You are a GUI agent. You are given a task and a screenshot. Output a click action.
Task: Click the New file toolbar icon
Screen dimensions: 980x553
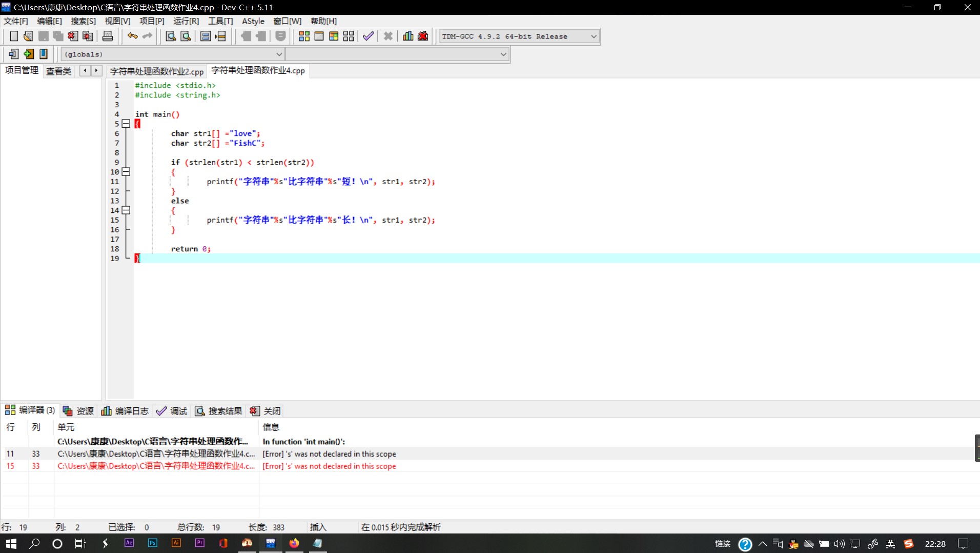[14, 36]
